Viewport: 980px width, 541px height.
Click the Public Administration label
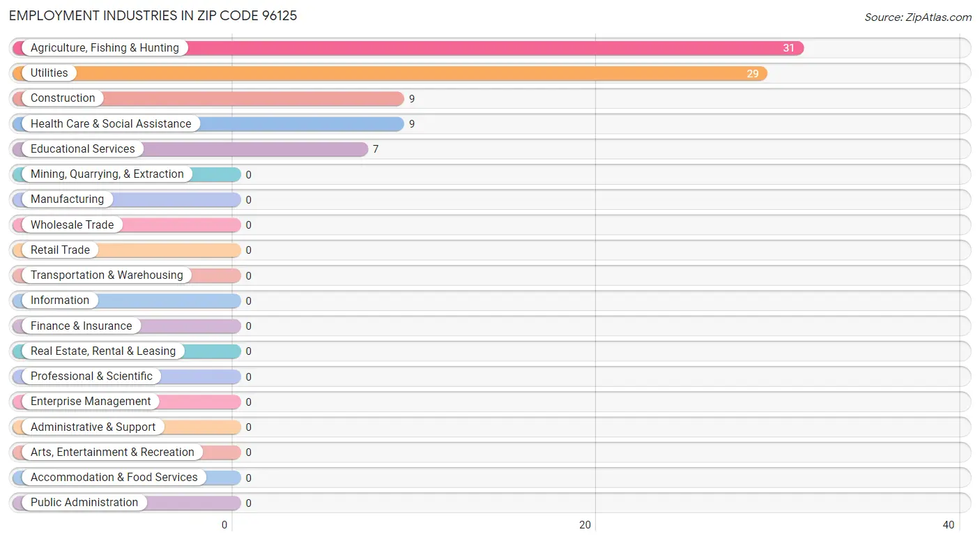[x=84, y=503]
